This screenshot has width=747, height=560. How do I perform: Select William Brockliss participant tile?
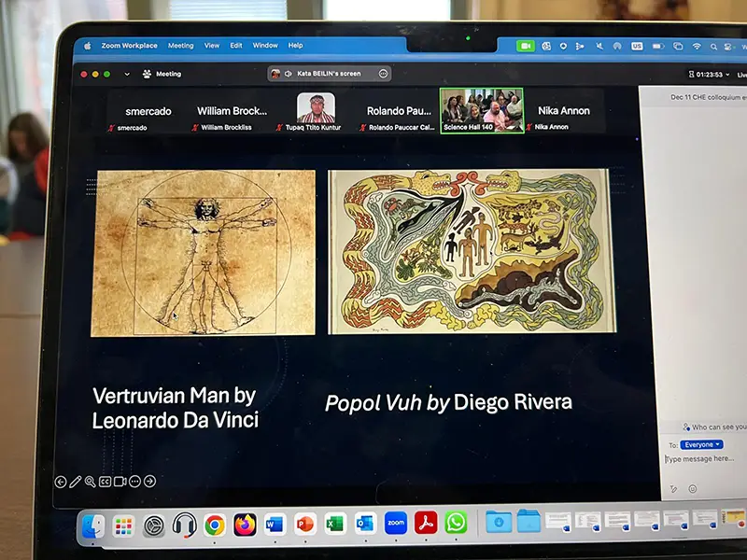(x=232, y=111)
